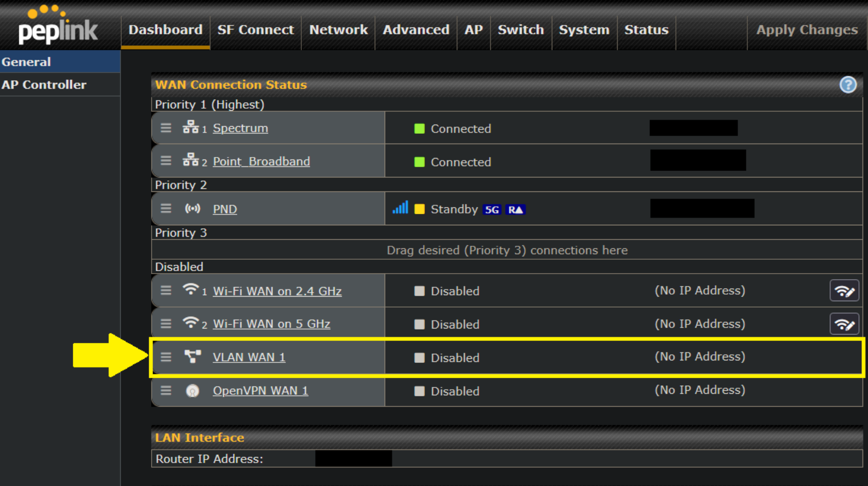This screenshot has height=486, width=868.
Task: Click "(No IP Address)" in OpenVPN WAN 1 row
Action: click(x=700, y=390)
